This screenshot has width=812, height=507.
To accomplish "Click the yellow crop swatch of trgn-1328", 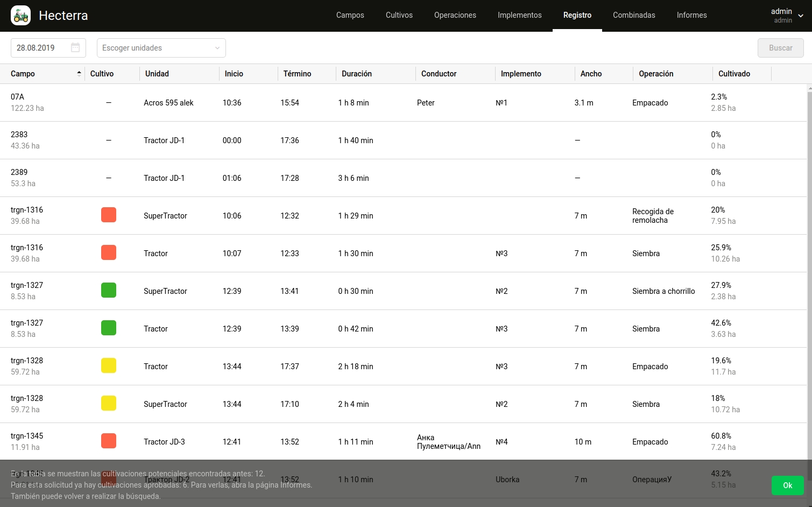I will point(109,365).
